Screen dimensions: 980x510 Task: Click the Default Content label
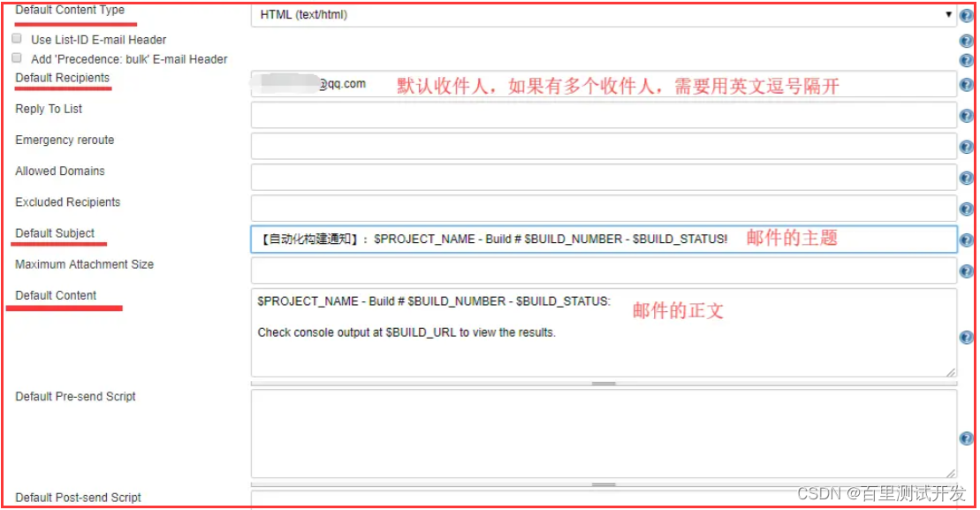tap(56, 295)
